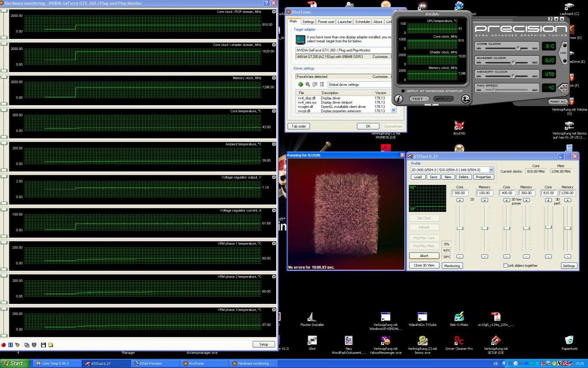Click the Save profile button in ATITool

click(433, 177)
